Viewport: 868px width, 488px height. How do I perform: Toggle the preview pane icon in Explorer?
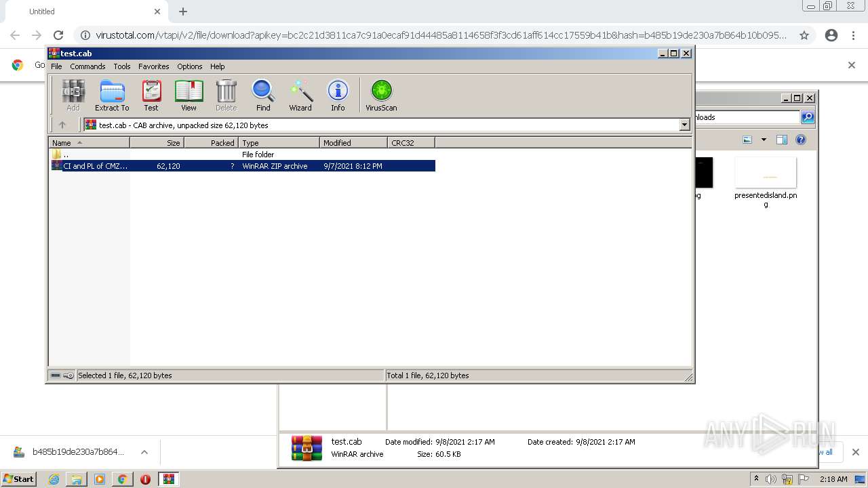tap(782, 140)
